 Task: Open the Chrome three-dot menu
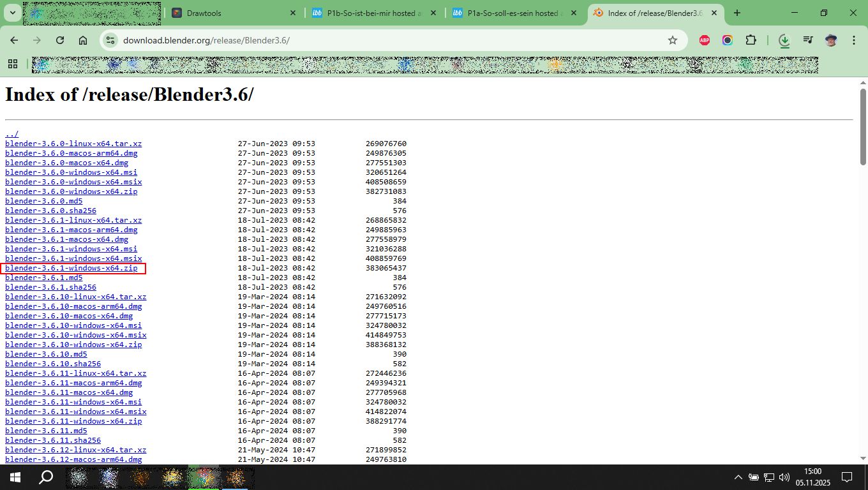[854, 40]
